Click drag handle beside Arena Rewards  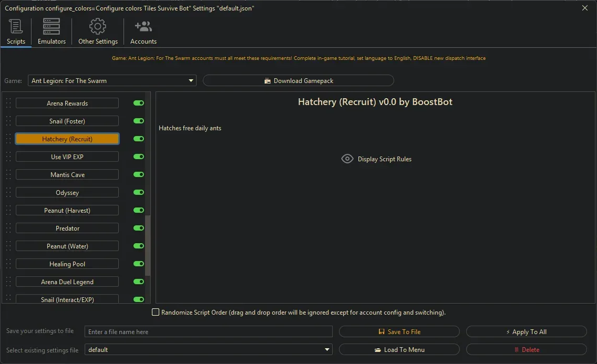pyautogui.click(x=8, y=103)
